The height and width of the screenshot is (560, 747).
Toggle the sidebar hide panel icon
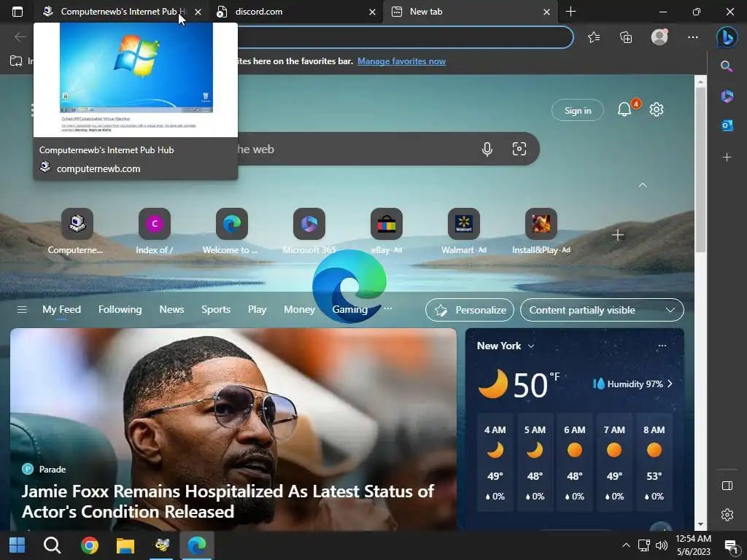coord(727,485)
